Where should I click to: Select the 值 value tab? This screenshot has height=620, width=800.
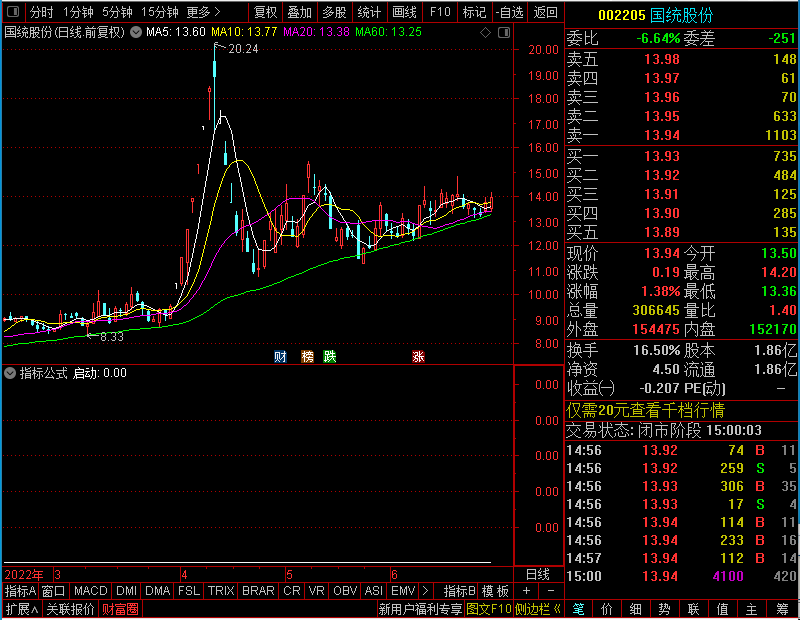click(x=722, y=609)
